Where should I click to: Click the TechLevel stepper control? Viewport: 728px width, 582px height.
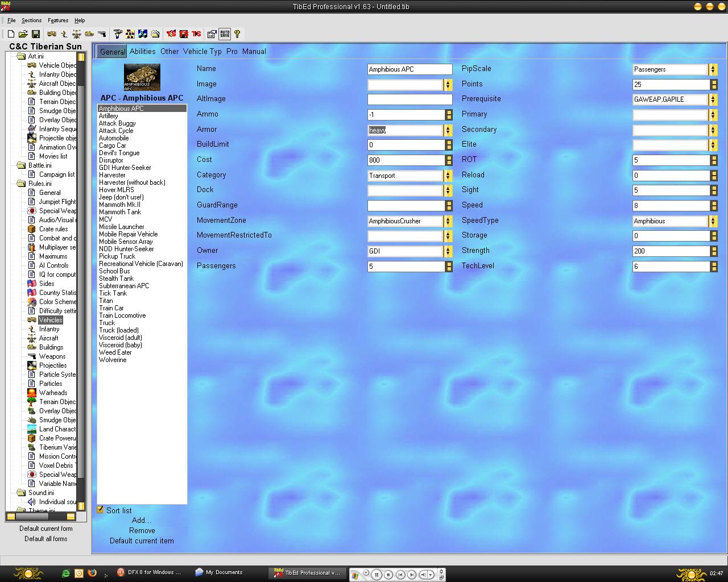(714, 267)
